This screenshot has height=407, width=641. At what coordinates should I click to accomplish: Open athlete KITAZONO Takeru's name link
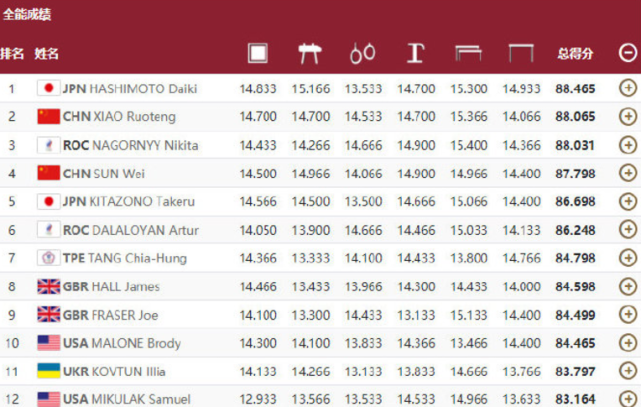(135, 201)
